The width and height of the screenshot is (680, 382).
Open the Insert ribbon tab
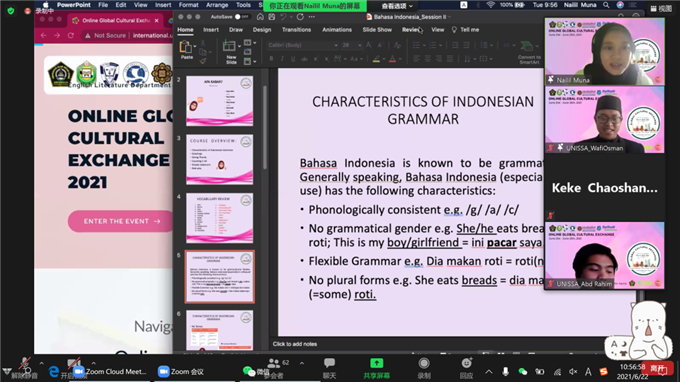(211, 29)
